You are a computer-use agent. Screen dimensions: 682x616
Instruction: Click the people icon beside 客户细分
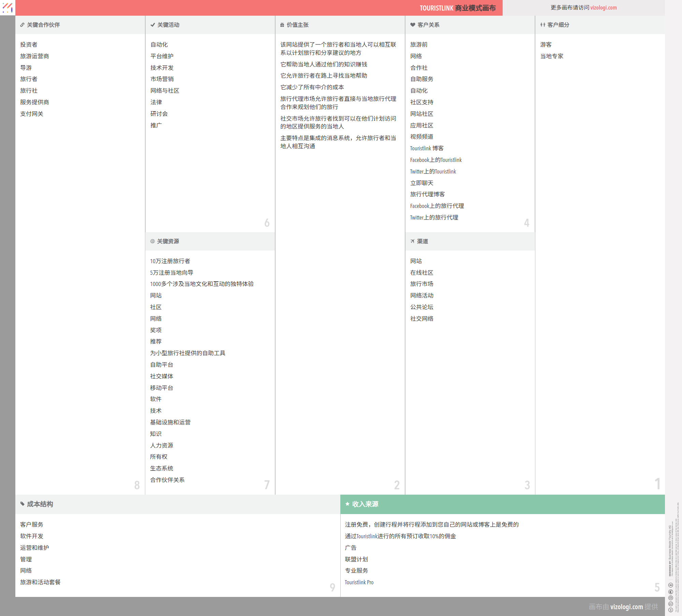click(x=543, y=25)
